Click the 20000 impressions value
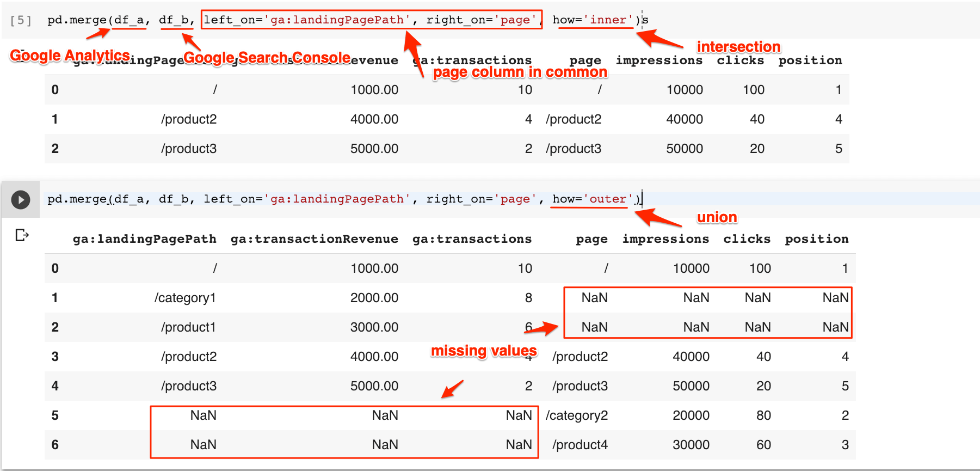Screen dimensions: 980x471 click(691, 415)
